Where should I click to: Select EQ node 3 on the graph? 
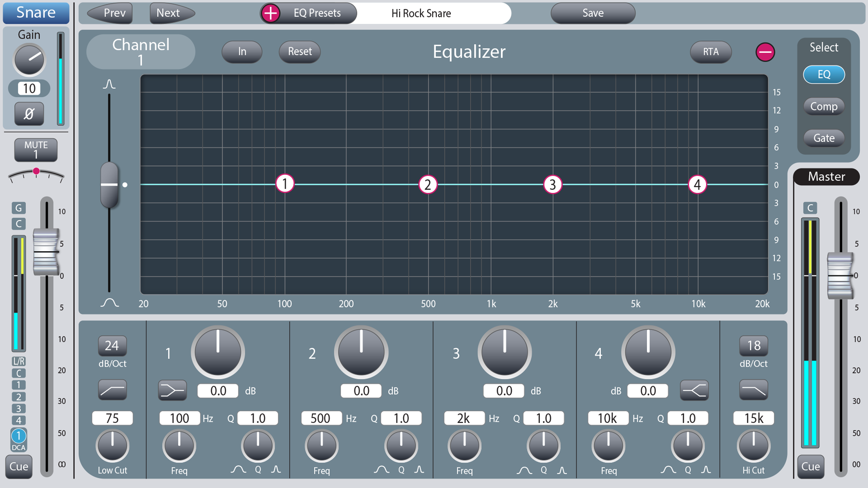point(553,184)
